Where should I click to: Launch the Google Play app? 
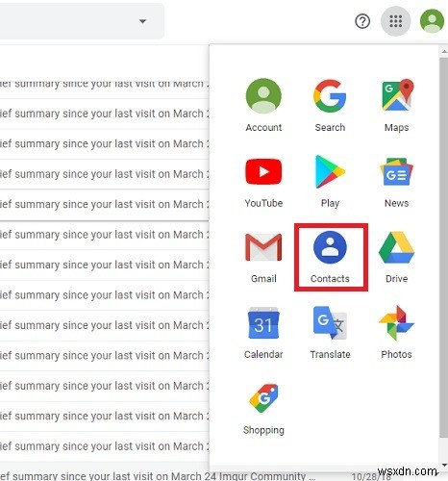330,181
